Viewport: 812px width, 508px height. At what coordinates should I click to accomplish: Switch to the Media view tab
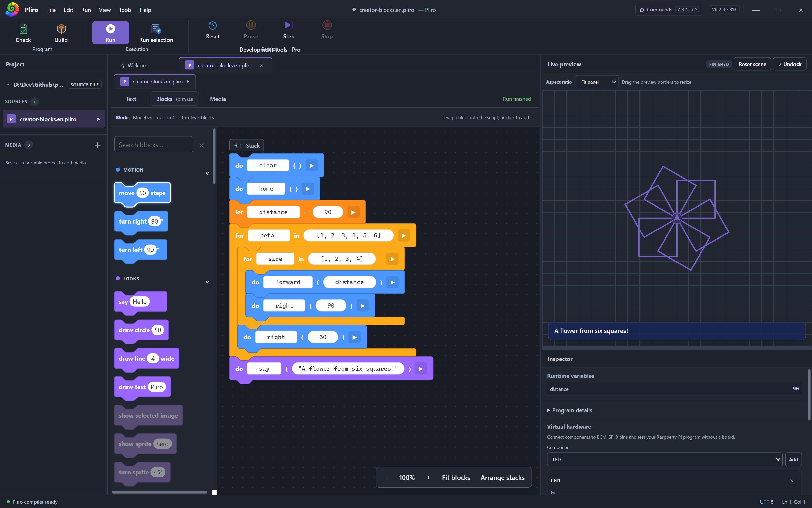pos(218,99)
